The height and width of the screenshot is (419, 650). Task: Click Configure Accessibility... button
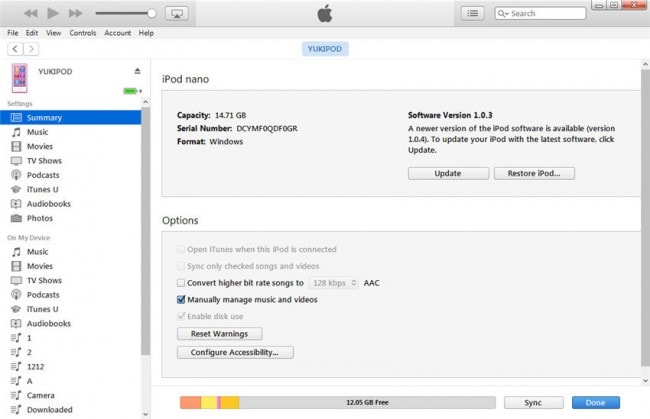pyautogui.click(x=235, y=352)
